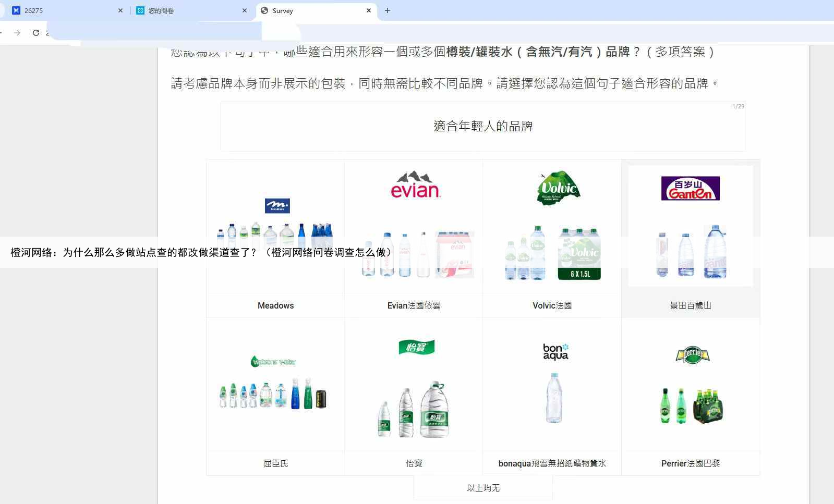This screenshot has width=834, height=504.
Task: Close the Survey tab
Action: [369, 10]
